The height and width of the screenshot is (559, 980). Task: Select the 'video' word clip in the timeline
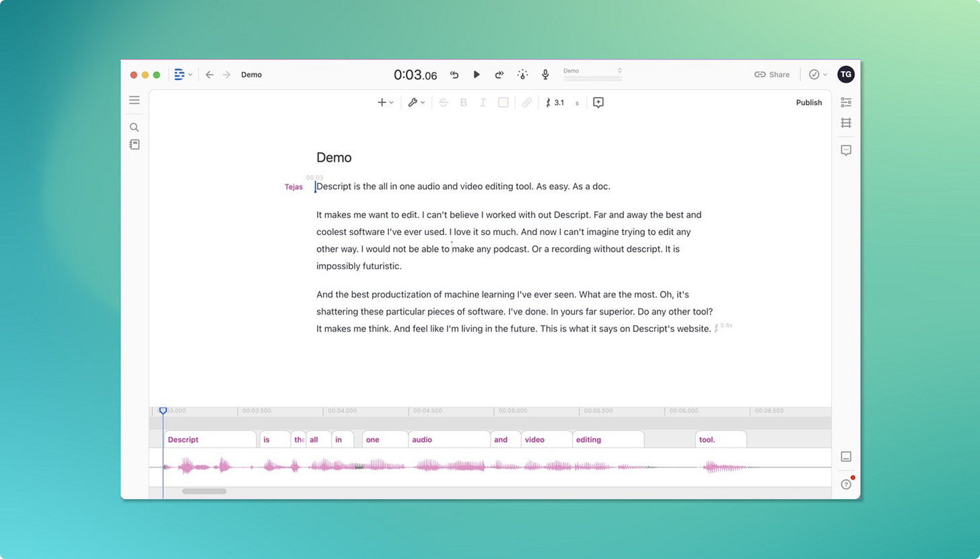(x=547, y=439)
